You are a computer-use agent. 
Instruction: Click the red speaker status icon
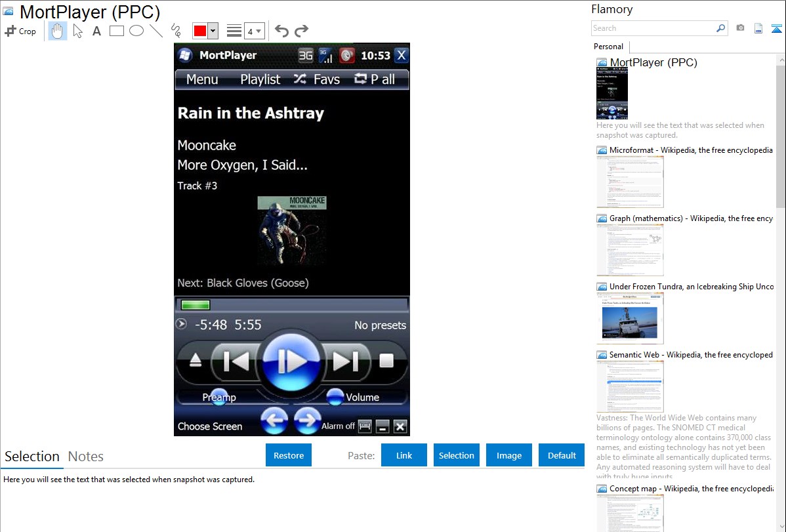coord(347,55)
